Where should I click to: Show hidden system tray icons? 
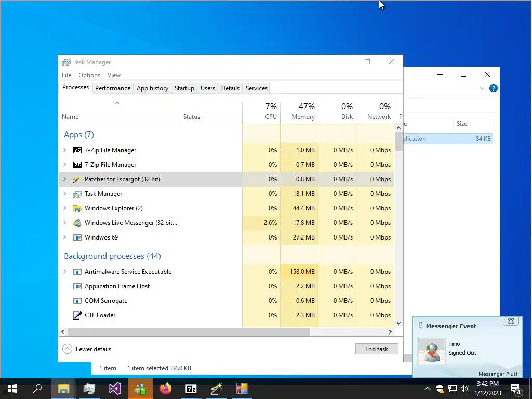[x=428, y=389]
